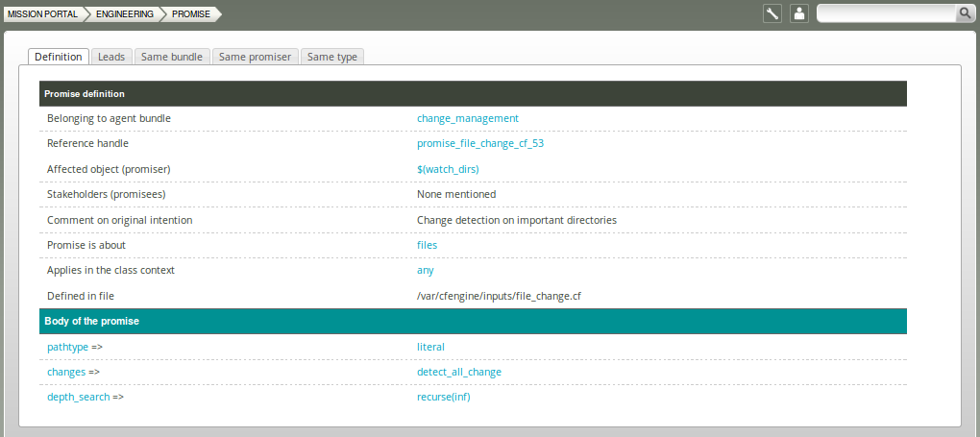Select the Same type tab
Screen dimensions: 980x437
pyautogui.click(x=332, y=57)
